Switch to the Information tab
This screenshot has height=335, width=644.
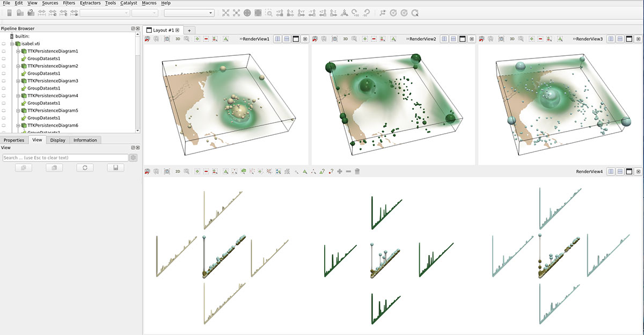click(x=85, y=140)
